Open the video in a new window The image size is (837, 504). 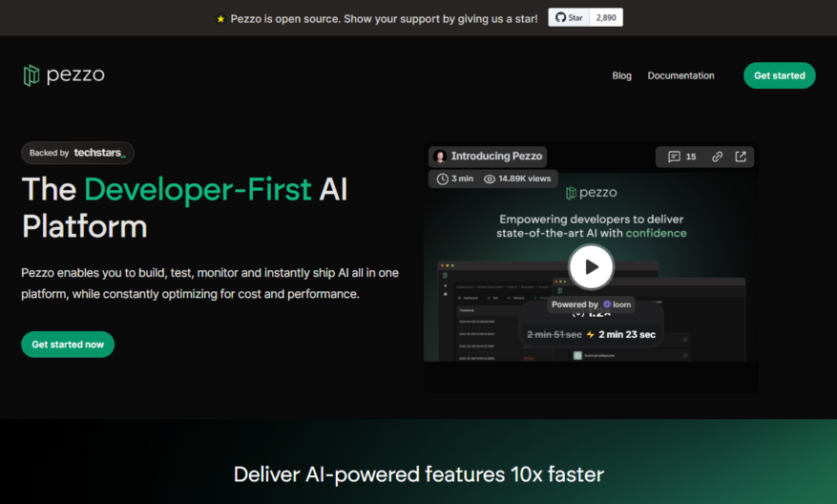741,157
